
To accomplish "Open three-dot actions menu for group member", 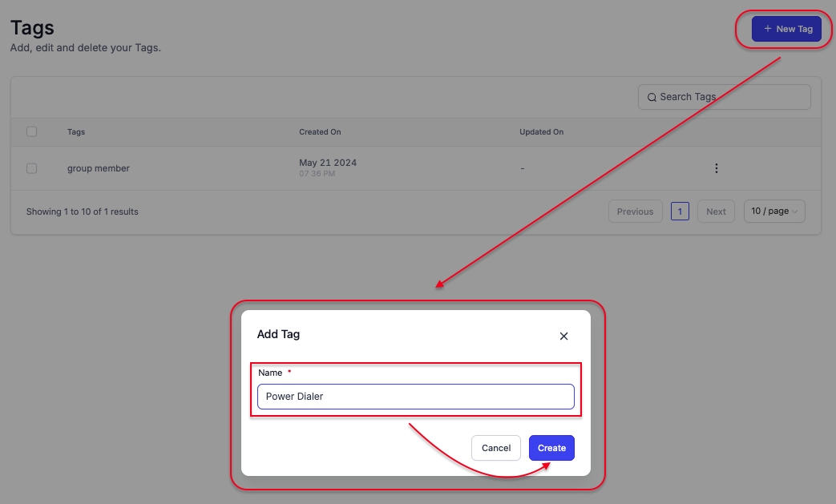I will point(716,168).
